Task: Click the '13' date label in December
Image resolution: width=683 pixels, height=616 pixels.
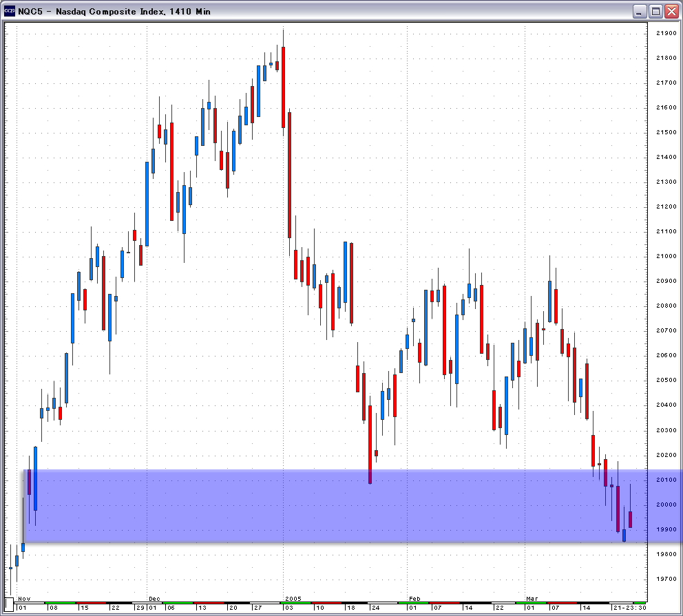Action: (202, 608)
